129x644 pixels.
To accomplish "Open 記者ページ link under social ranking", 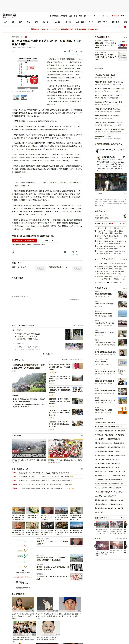I will point(118,283).
